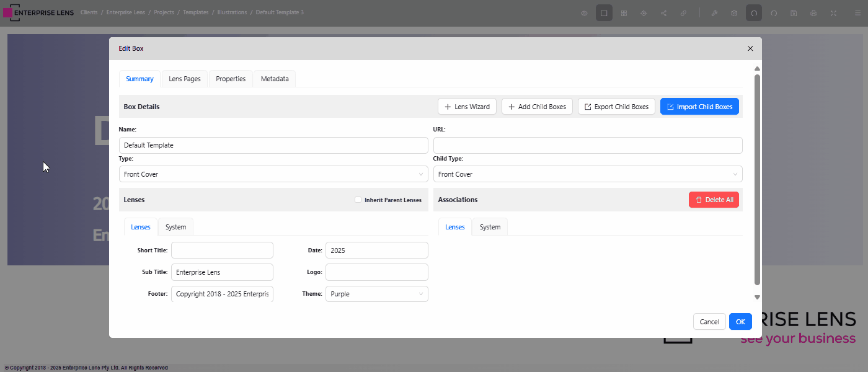This screenshot has height=372, width=868.
Task: Select the grid layout icon in toolbar
Action: coord(624,13)
